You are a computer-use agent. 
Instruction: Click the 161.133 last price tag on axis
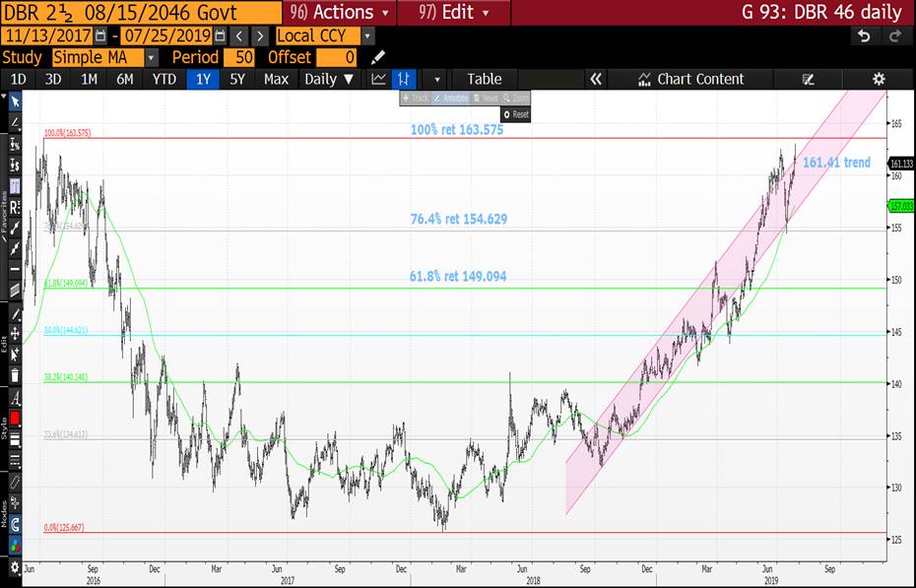[x=901, y=164]
